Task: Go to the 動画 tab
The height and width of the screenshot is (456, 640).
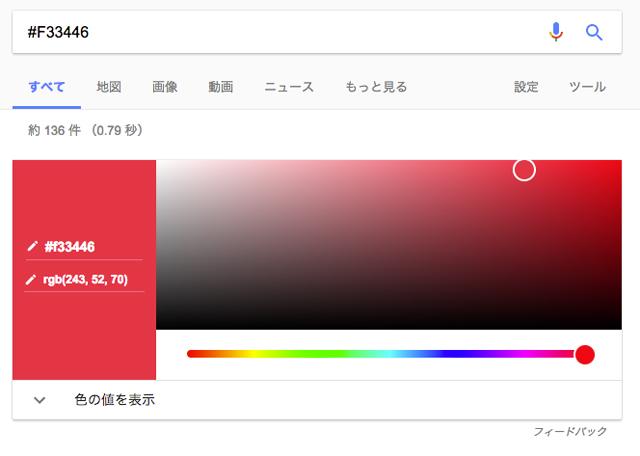Action: (x=220, y=87)
